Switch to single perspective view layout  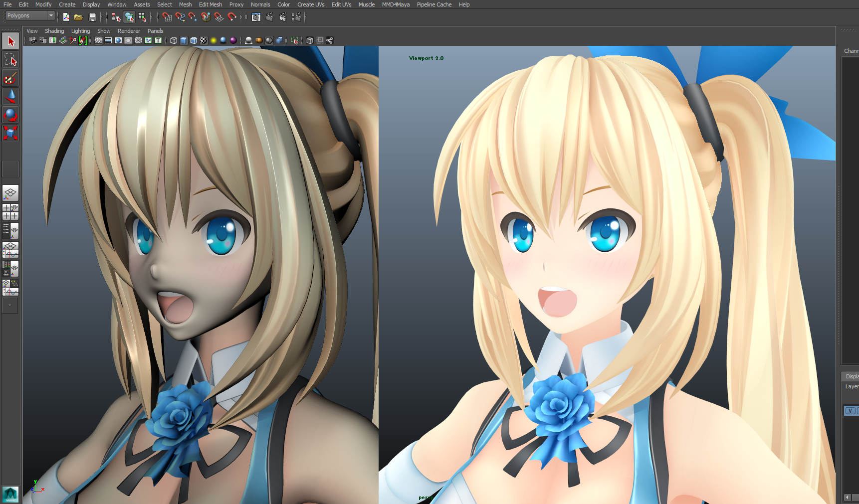click(x=10, y=193)
